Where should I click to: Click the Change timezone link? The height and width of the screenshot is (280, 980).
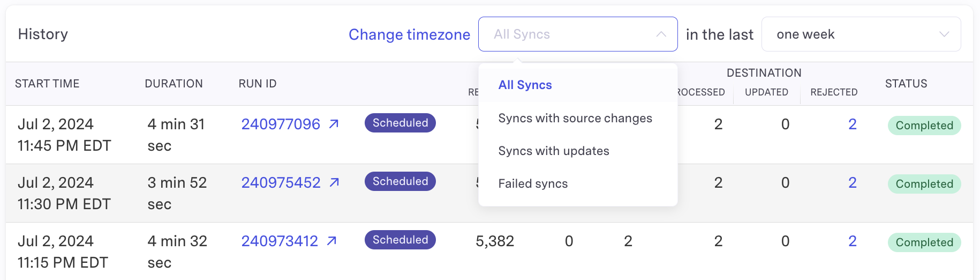(409, 34)
